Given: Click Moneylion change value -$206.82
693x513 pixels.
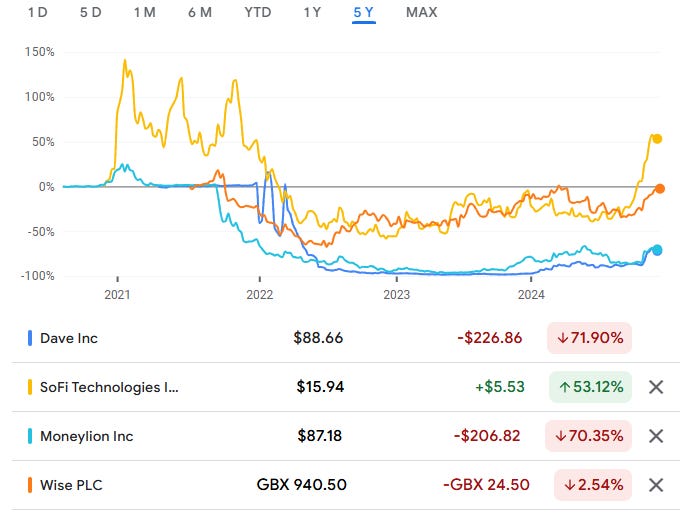Looking at the screenshot, I should (x=487, y=436).
